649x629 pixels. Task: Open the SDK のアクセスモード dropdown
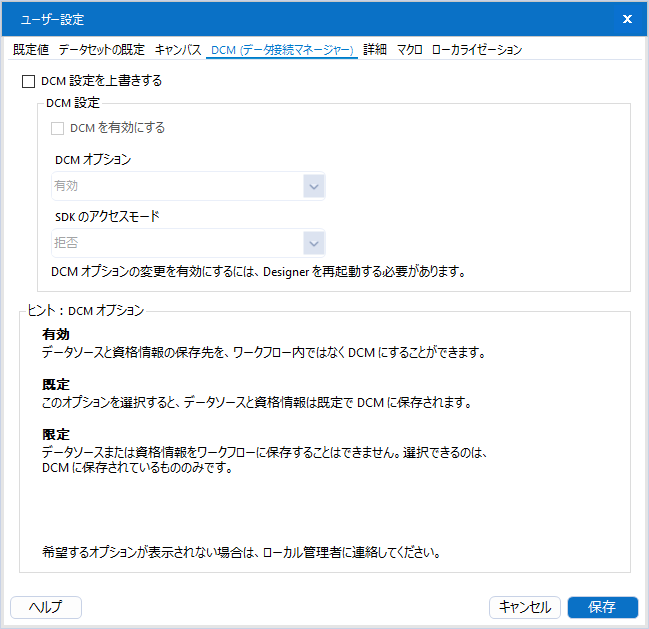point(188,243)
